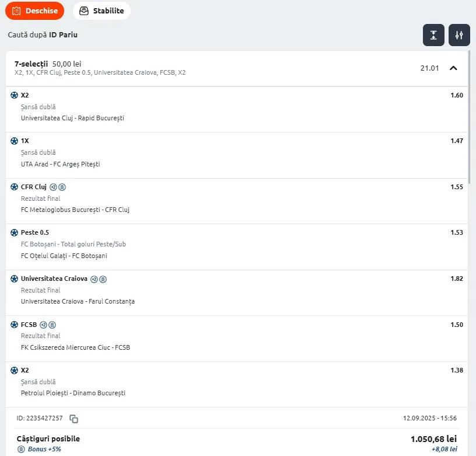476x456 pixels.
Task: Focus the 'Caută după ID Pariu' search field
Action: click(x=43, y=34)
